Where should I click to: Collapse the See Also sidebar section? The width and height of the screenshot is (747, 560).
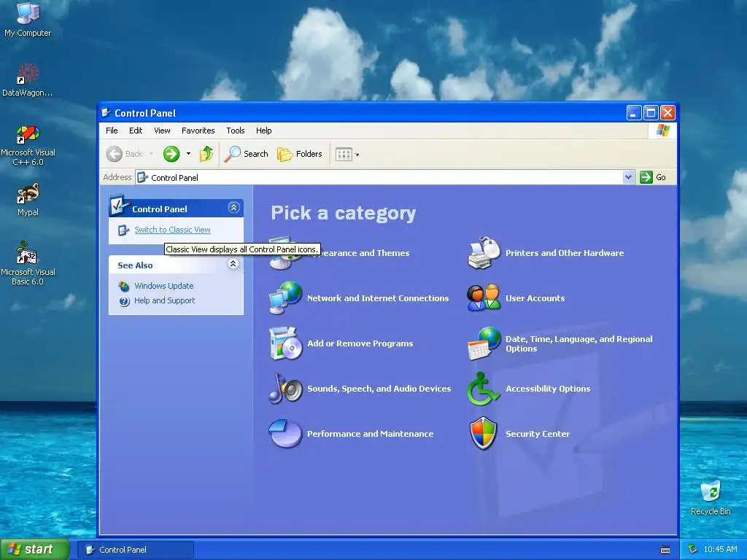point(233,264)
